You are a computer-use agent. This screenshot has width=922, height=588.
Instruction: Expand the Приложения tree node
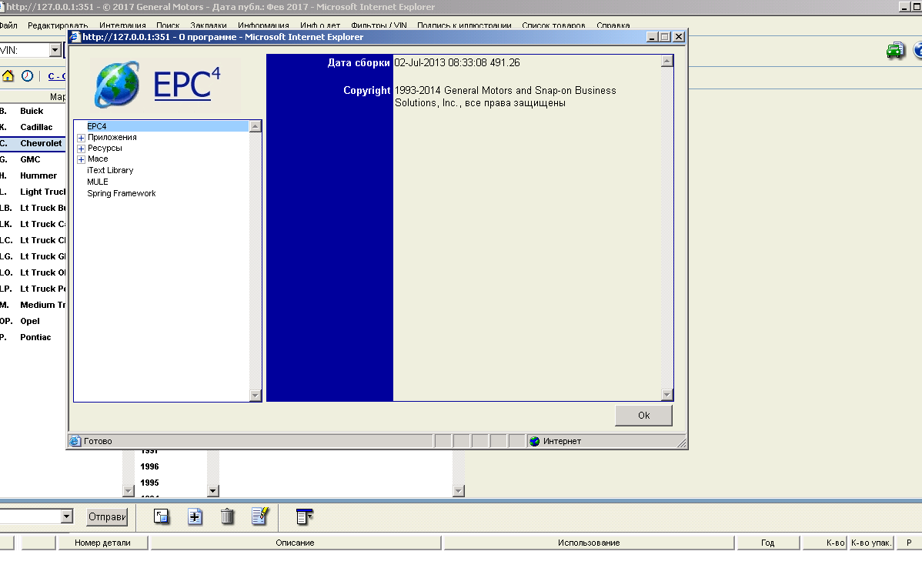[x=81, y=138]
